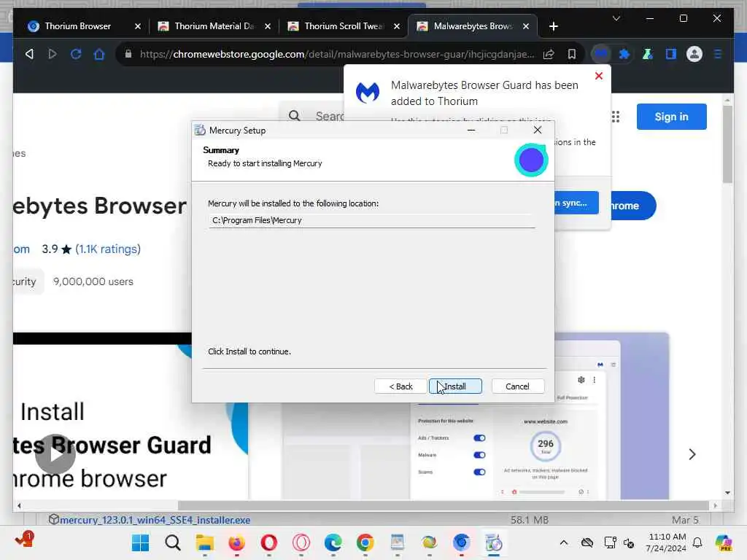Switch to the Thorium Scroll Twea tab
747x560 pixels.
(343, 26)
